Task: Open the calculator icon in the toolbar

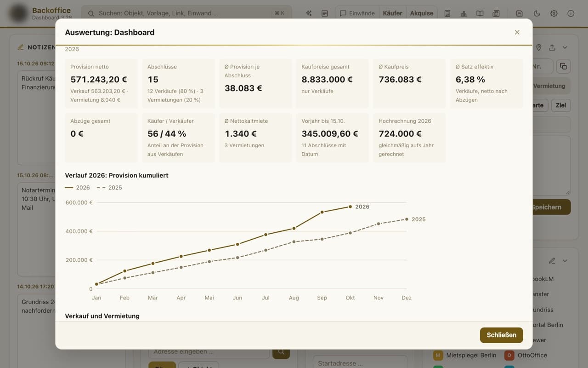Action: coord(447,13)
